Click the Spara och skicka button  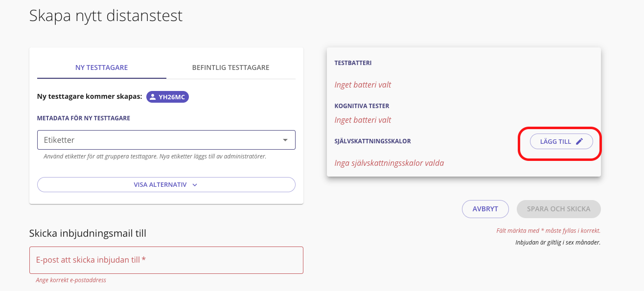[x=558, y=209]
